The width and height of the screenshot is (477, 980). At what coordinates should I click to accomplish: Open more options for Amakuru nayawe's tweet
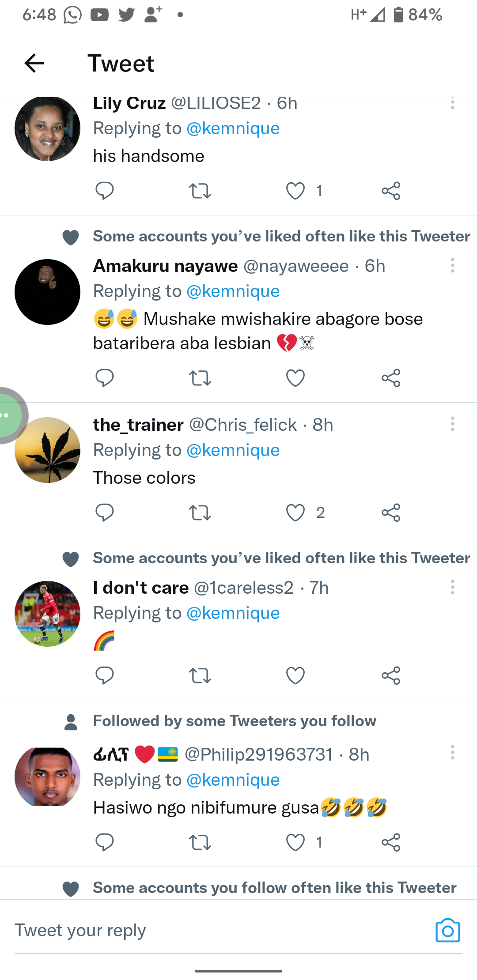[452, 266]
